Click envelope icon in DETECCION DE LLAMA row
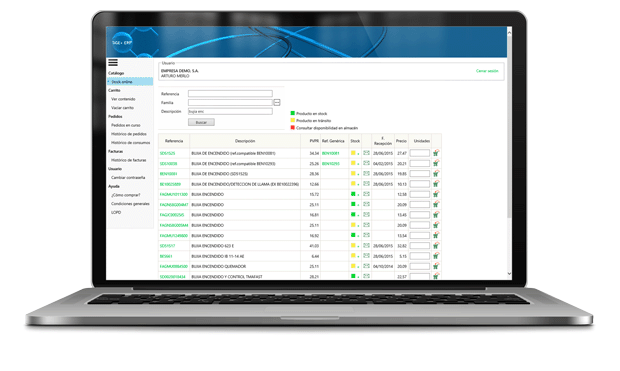Viewport: 620px width, 371px height. pyautogui.click(x=366, y=184)
